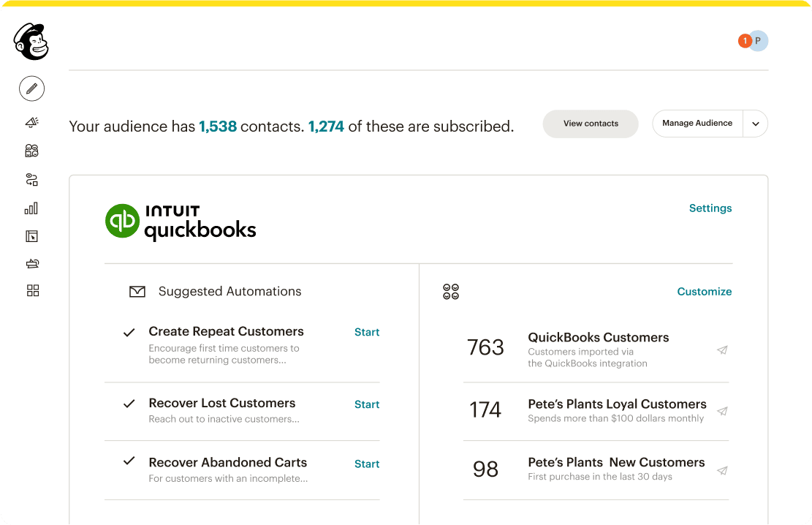Expand the Manage Audience dropdown arrow
Screen dimensions: 812x525
(x=756, y=124)
